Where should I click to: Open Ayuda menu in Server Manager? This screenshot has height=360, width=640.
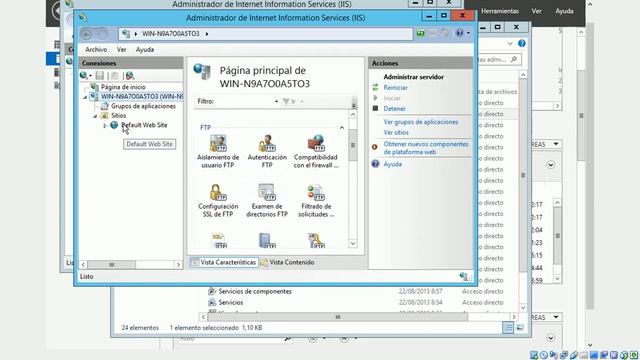point(564,11)
